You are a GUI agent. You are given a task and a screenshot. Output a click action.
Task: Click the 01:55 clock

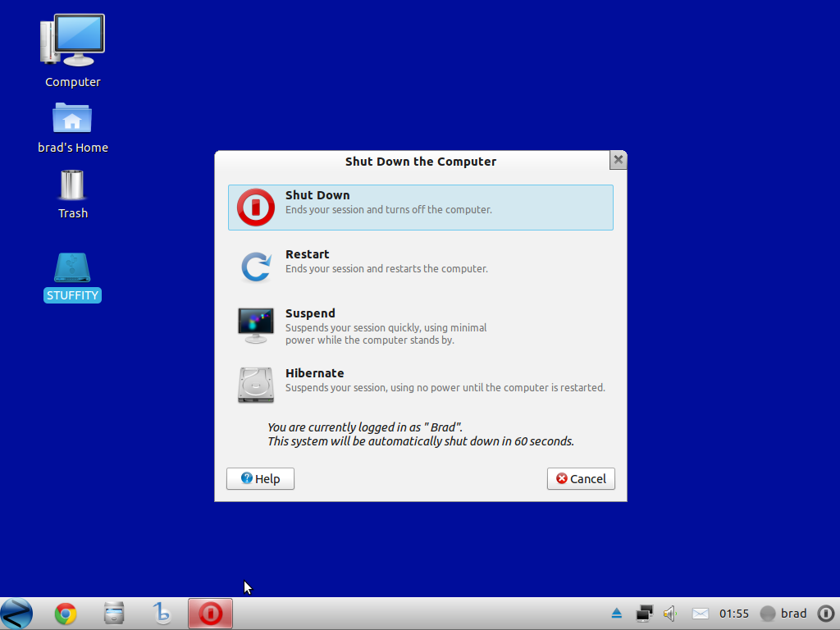pos(734,614)
